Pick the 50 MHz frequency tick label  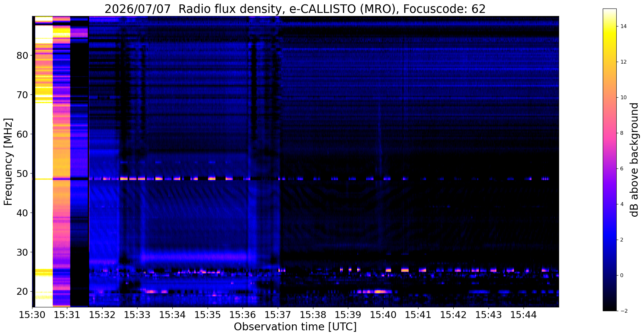(22, 174)
